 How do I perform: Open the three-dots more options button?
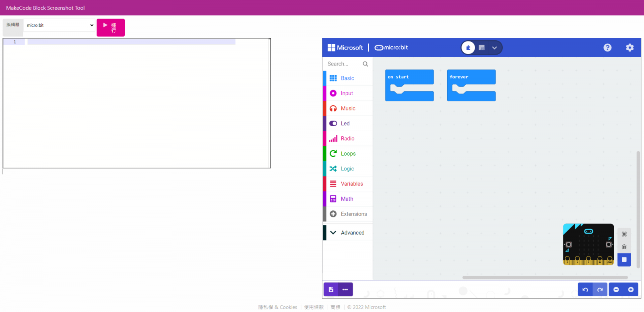pos(345,289)
